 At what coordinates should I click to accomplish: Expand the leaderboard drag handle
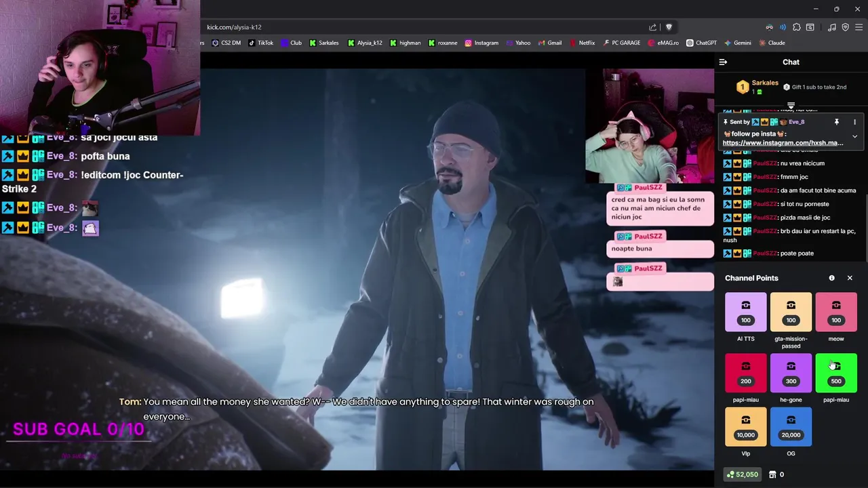(791, 106)
